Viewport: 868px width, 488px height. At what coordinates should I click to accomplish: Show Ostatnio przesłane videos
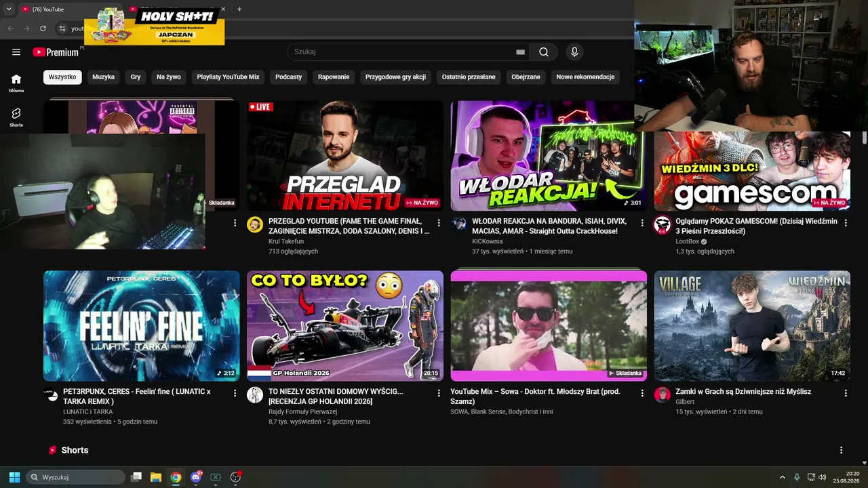469,77
